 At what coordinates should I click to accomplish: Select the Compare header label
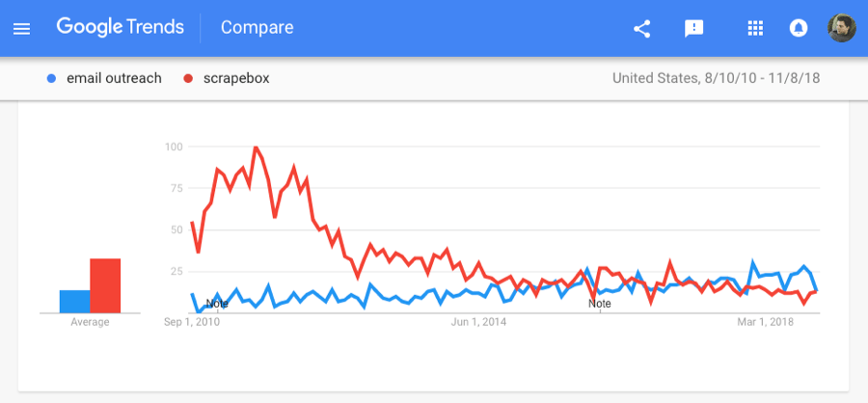coord(257,27)
